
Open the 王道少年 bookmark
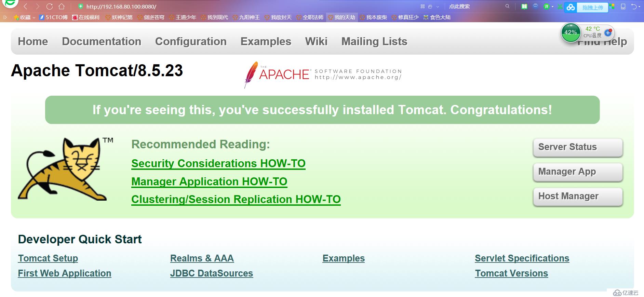coord(183,17)
